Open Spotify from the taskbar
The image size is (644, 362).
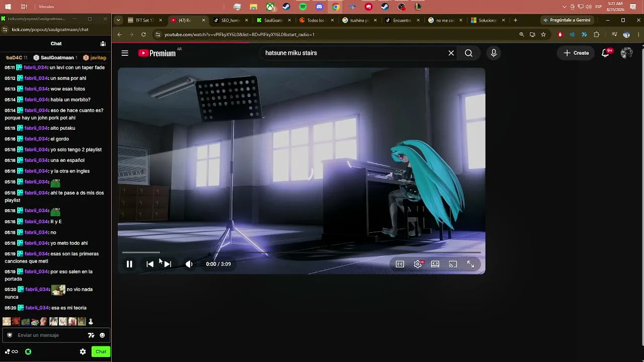click(303, 7)
